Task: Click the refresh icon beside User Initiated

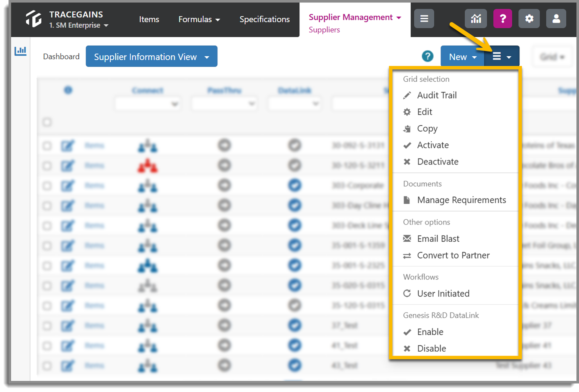Action: pos(407,293)
